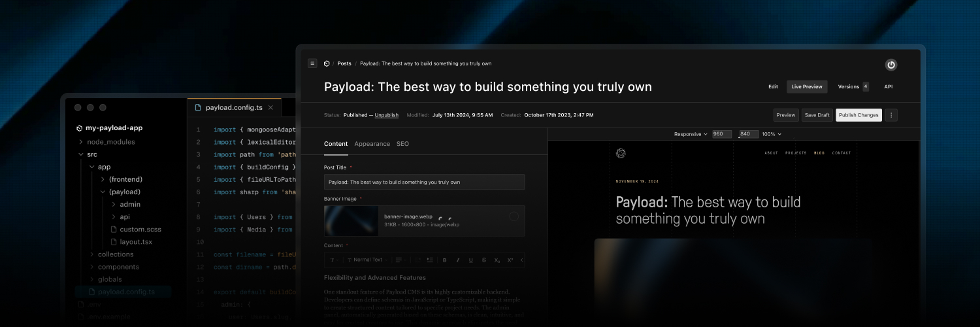Apply subscript formatting in Content editor
980x327 pixels.
[x=497, y=260]
